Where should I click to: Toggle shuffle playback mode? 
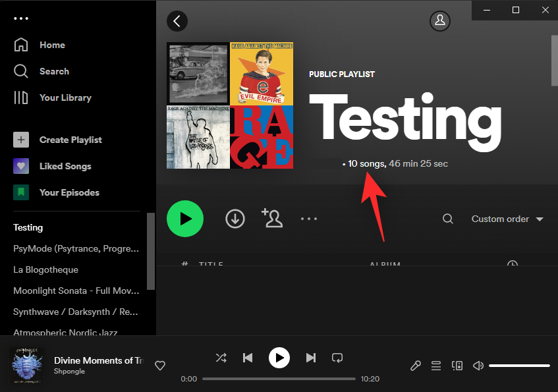221,358
